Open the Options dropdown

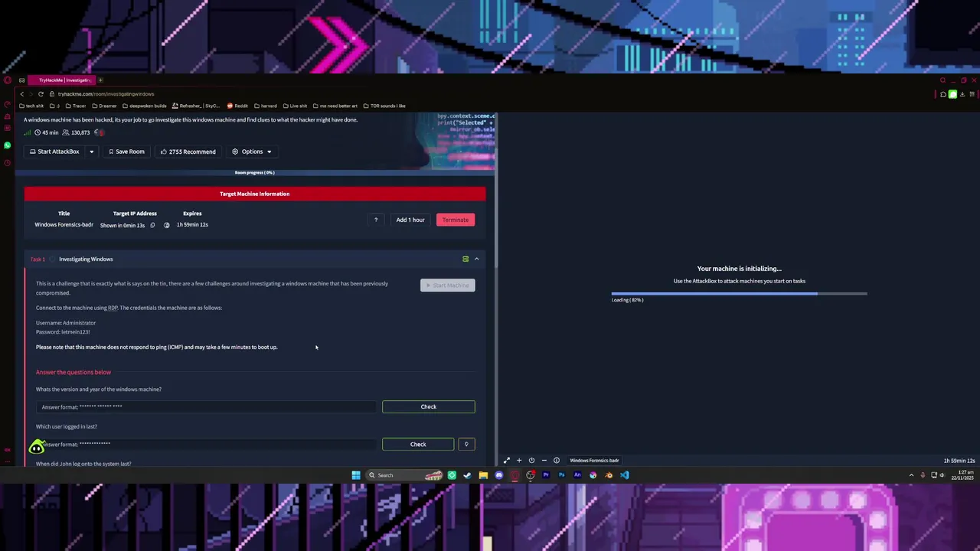pyautogui.click(x=252, y=152)
